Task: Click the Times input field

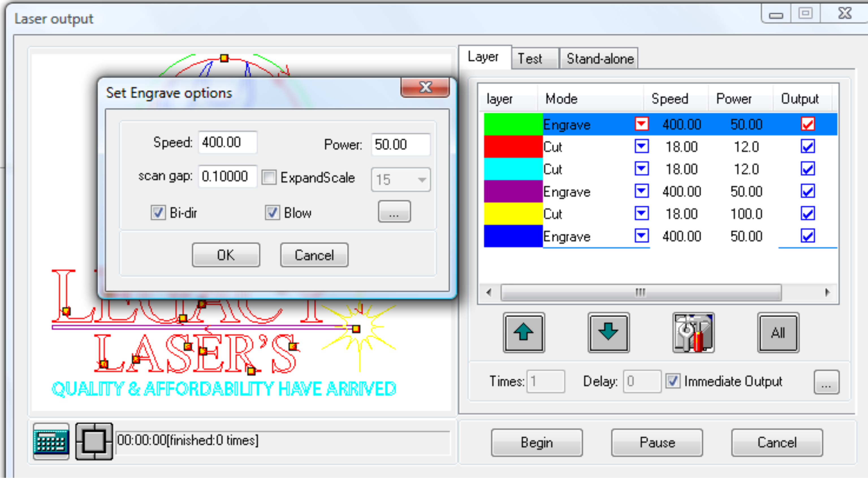Action: (x=546, y=381)
